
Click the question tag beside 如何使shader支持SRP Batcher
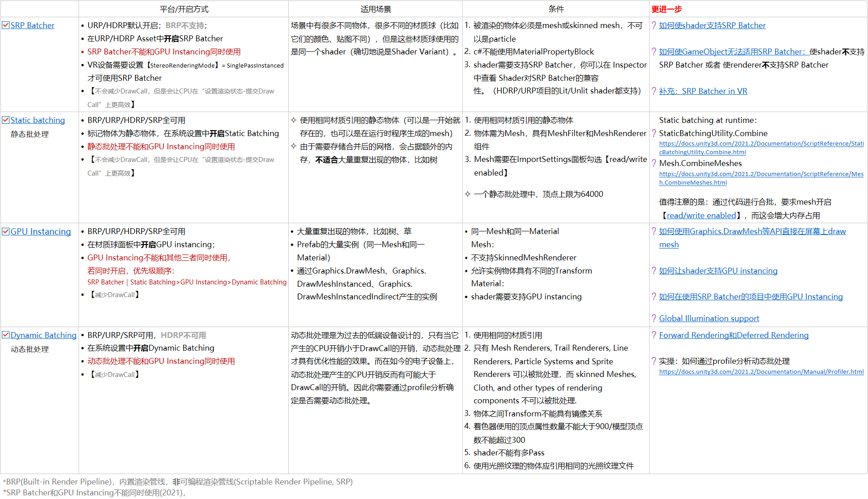tap(654, 25)
